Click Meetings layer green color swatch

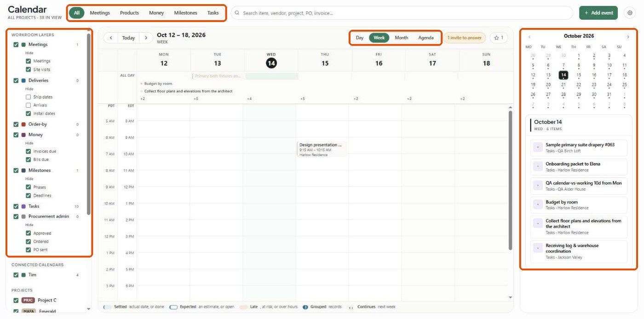coord(23,45)
